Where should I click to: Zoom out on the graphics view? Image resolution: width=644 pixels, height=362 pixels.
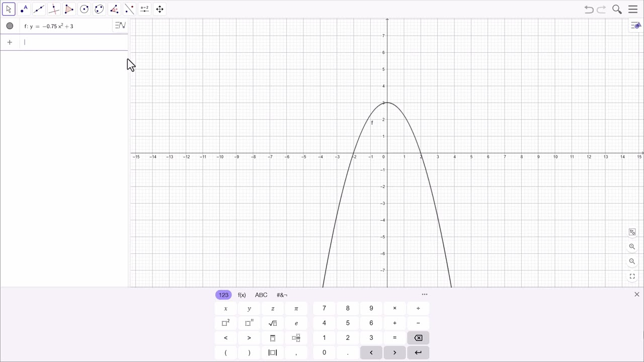632,261
